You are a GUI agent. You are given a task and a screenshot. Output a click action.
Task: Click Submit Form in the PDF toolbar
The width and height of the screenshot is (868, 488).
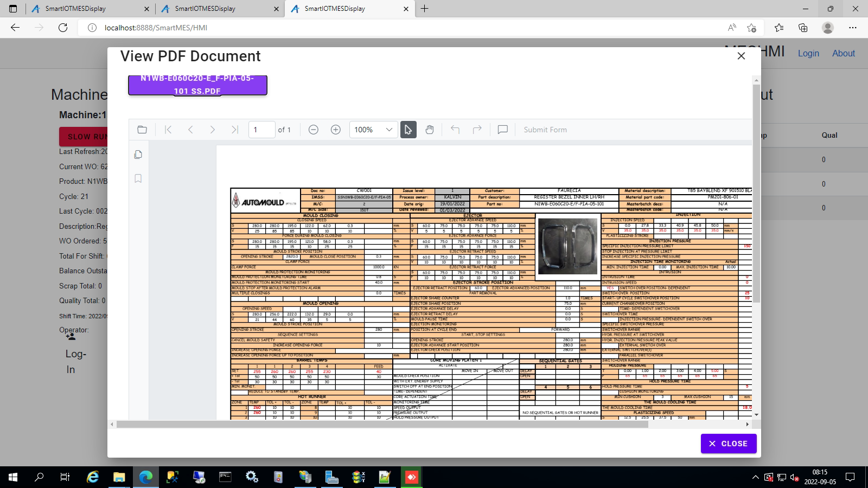tap(545, 130)
